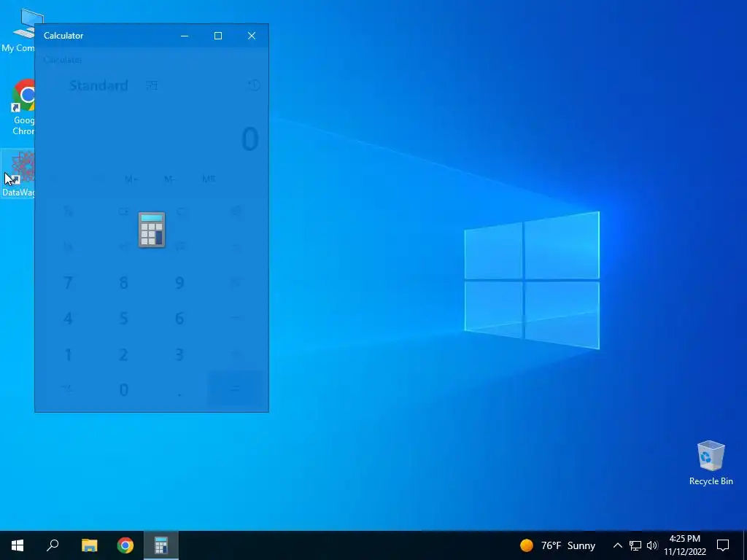
Task: Open the Recycle Bin desktop icon
Action: [711, 463]
